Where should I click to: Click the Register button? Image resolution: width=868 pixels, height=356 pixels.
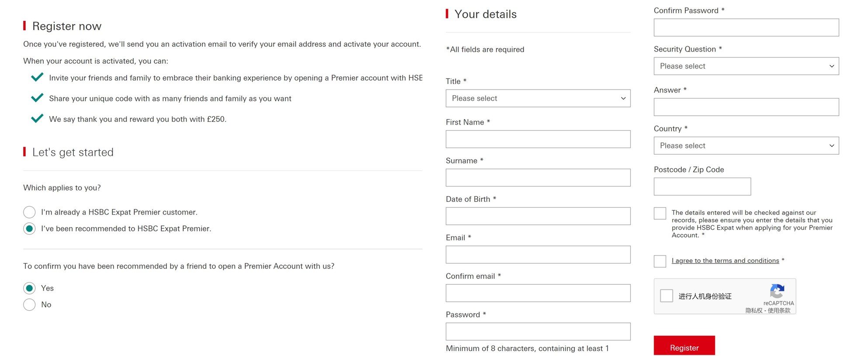point(684,346)
